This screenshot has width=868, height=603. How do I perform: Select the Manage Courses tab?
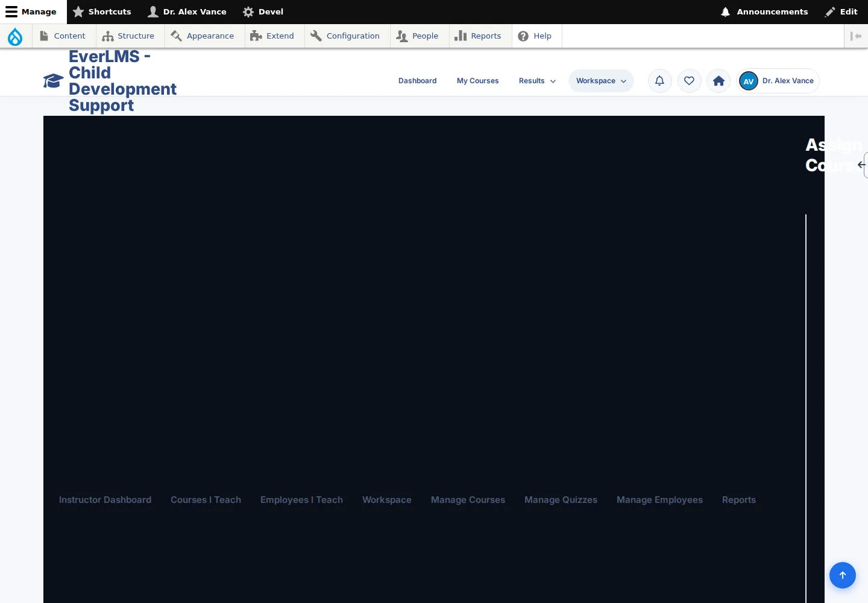click(x=468, y=500)
